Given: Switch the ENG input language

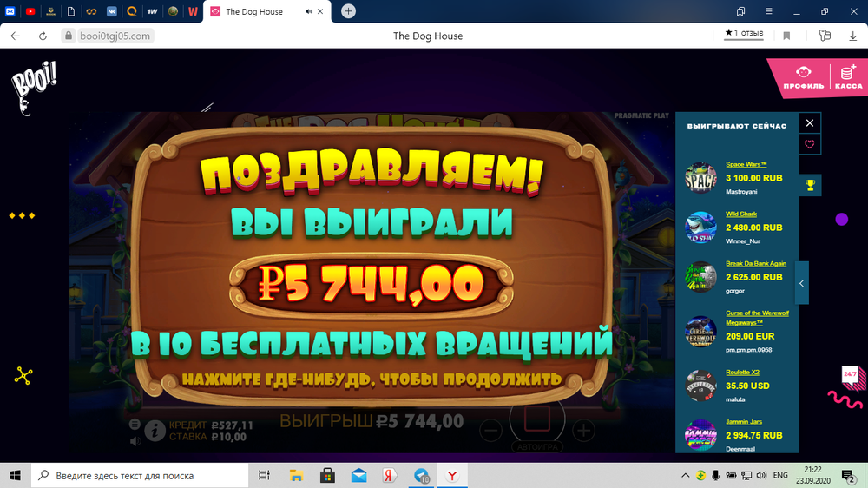Looking at the screenshot, I should pos(780,475).
